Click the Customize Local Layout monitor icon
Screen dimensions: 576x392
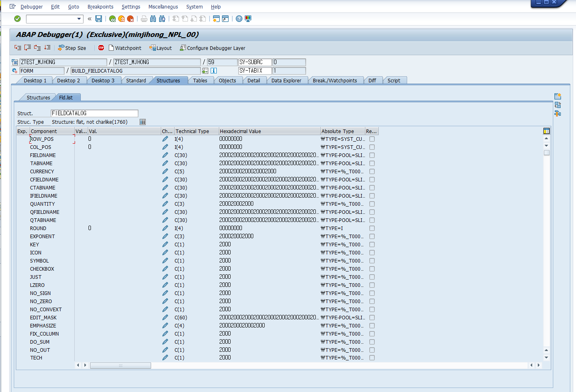[x=248, y=19]
